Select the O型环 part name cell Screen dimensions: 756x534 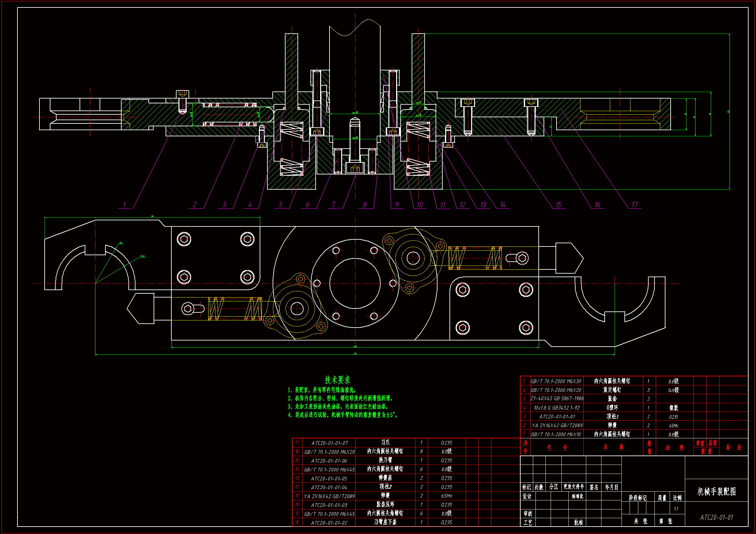612,408
